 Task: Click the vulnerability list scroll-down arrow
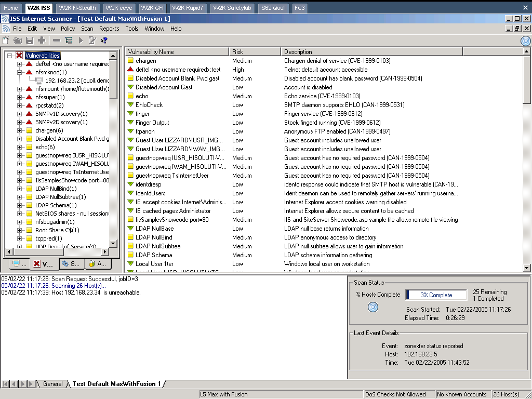(527, 268)
